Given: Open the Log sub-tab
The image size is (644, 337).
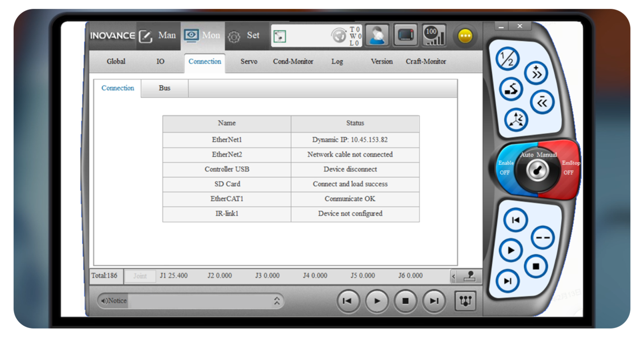Looking at the screenshot, I should click(x=337, y=61).
